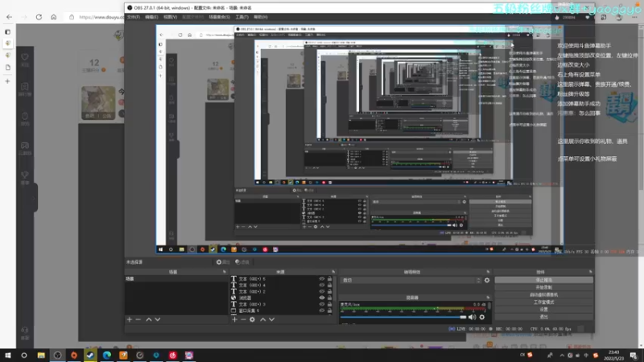Move scene up in Scenes panel
The image size is (644, 362).
pos(149,319)
